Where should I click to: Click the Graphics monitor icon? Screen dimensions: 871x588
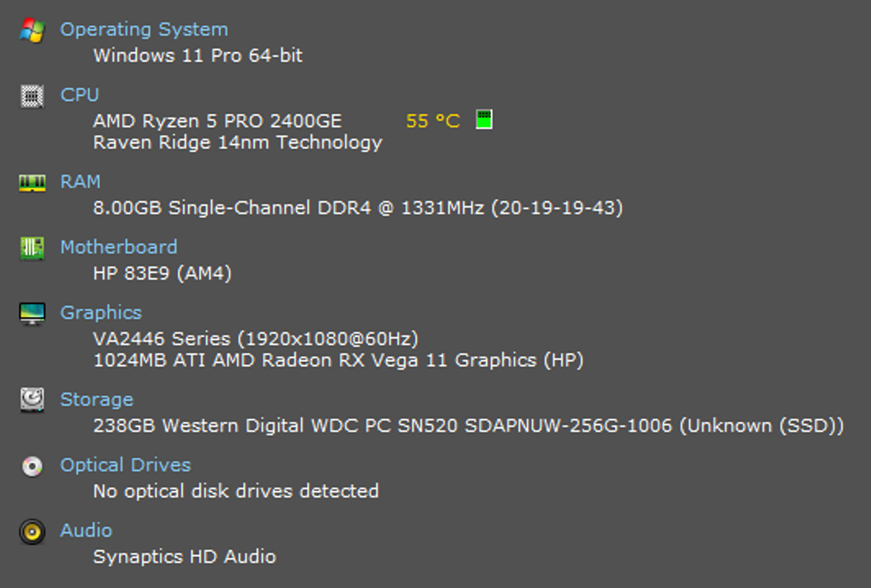(x=32, y=313)
